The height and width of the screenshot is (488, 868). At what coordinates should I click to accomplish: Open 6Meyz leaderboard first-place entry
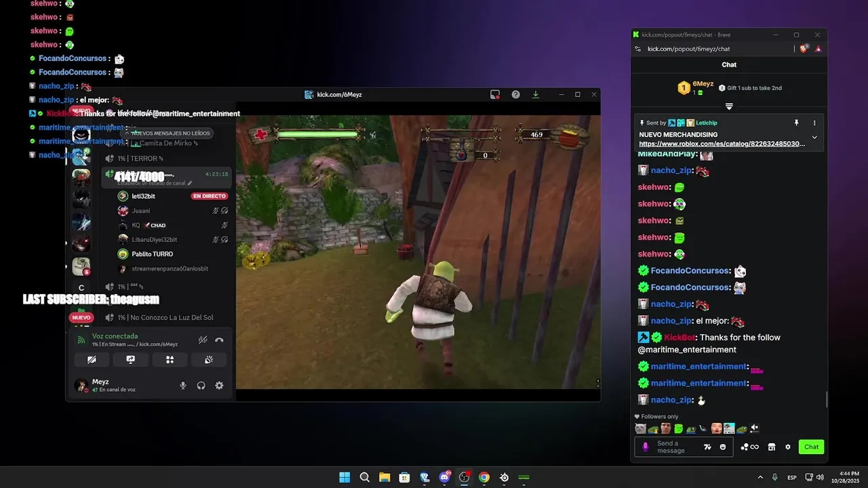696,87
